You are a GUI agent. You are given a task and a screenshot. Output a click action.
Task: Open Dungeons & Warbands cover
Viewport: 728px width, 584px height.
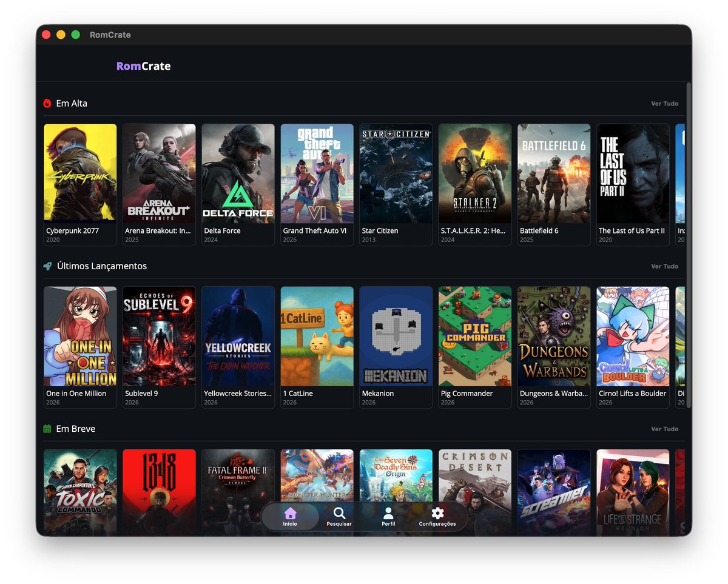tap(554, 336)
